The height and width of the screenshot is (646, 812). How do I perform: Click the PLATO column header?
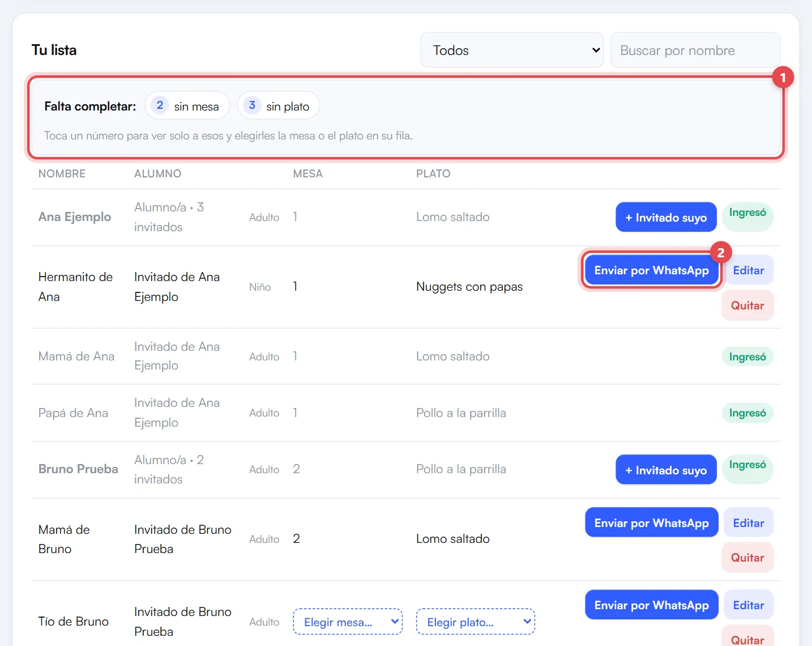[x=433, y=174]
